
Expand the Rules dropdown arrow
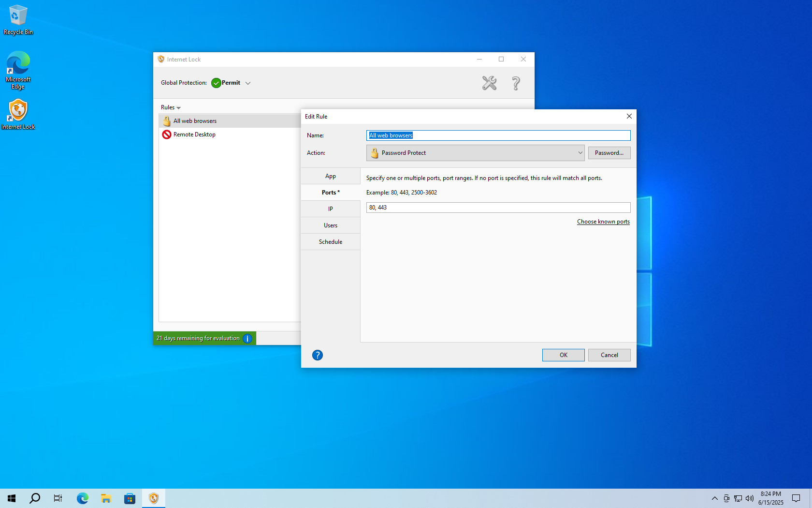178,107
